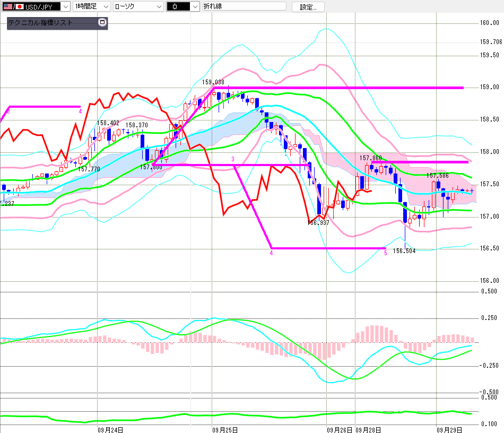Click the 158.402 price label
This screenshot has height=433, width=504.
(x=108, y=123)
